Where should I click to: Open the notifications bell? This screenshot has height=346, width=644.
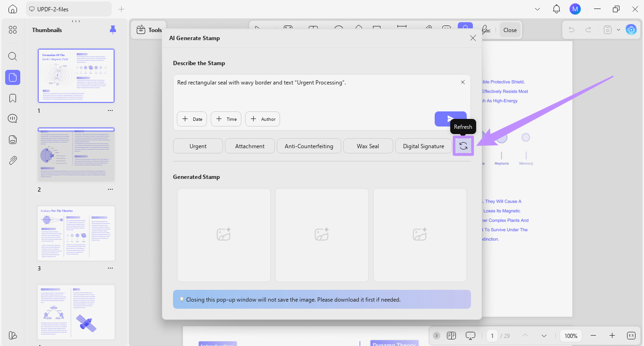[x=556, y=9]
